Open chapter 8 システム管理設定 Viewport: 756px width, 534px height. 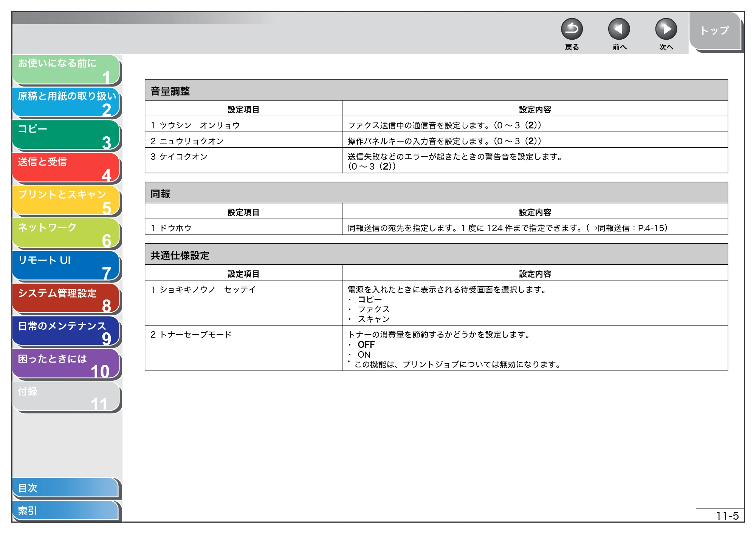pyautogui.click(x=66, y=299)
